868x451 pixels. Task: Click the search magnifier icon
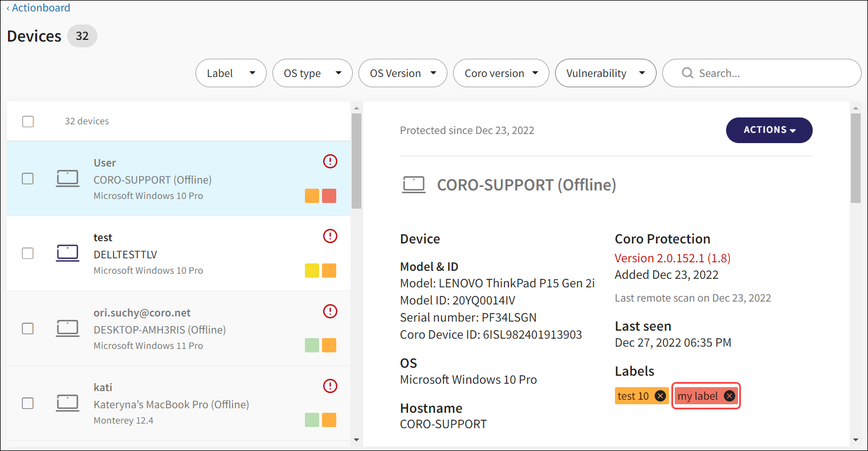(x=687, y=74)
